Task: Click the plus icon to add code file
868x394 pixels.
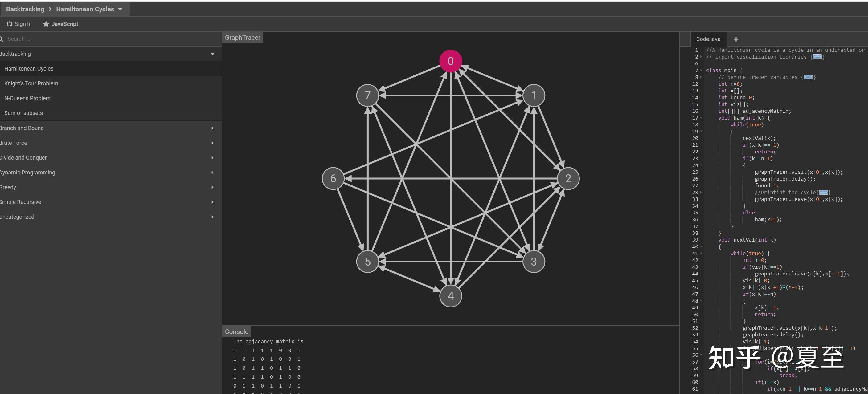Action: [x=736, y=39]
